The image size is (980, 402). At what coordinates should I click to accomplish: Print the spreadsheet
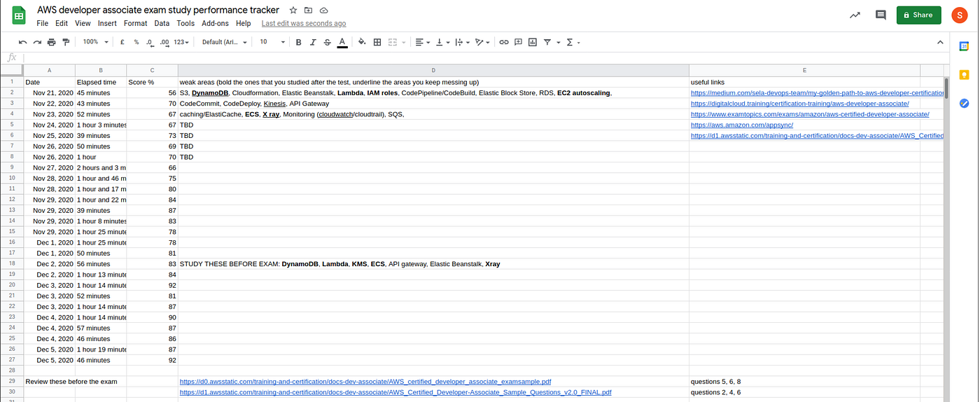(52, 42)
